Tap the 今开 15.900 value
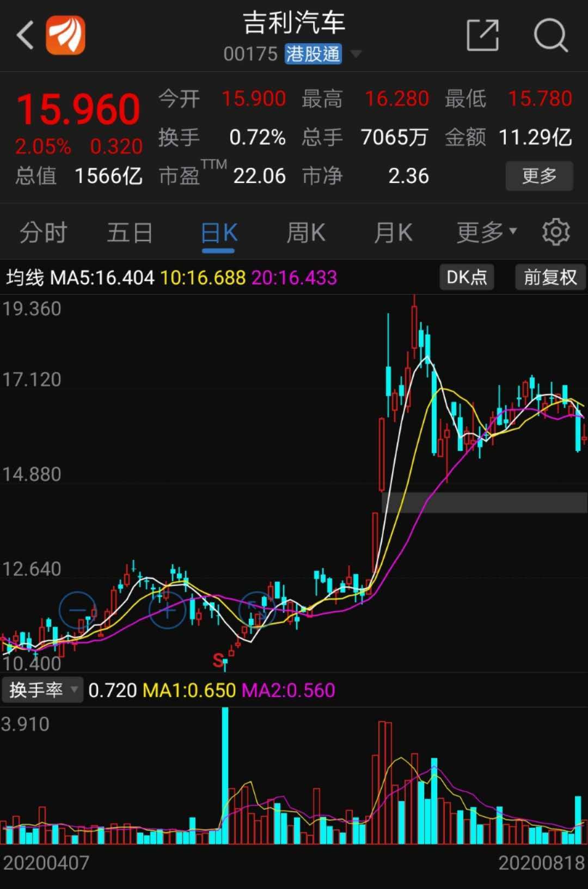The image size is (588, 889). coord(254,99)
